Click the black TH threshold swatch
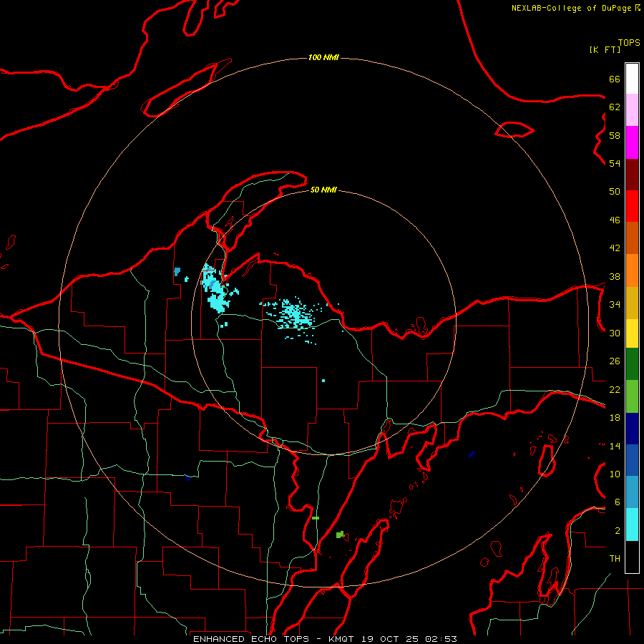The height and width of the screenshot is (644, 644). coord(632,557)
